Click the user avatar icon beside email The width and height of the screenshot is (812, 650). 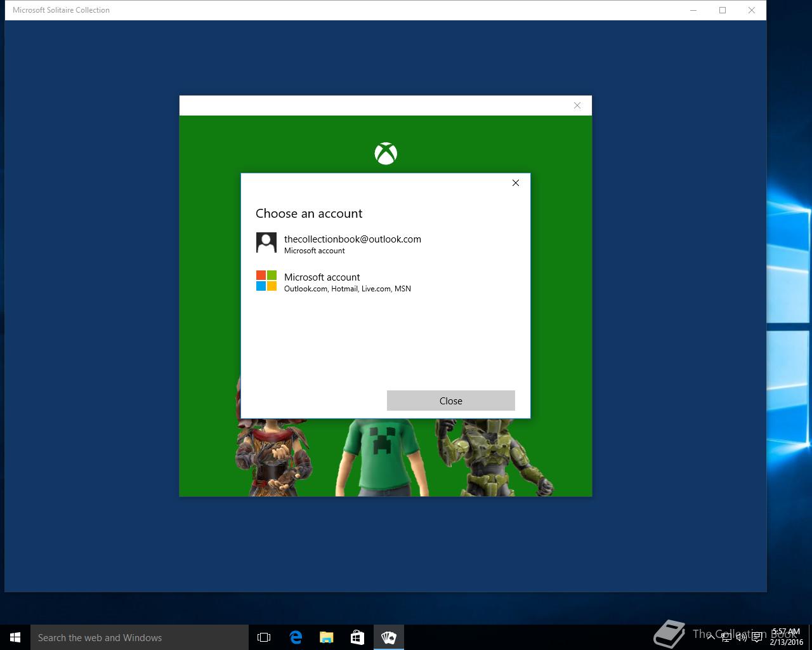click(266, 242)
